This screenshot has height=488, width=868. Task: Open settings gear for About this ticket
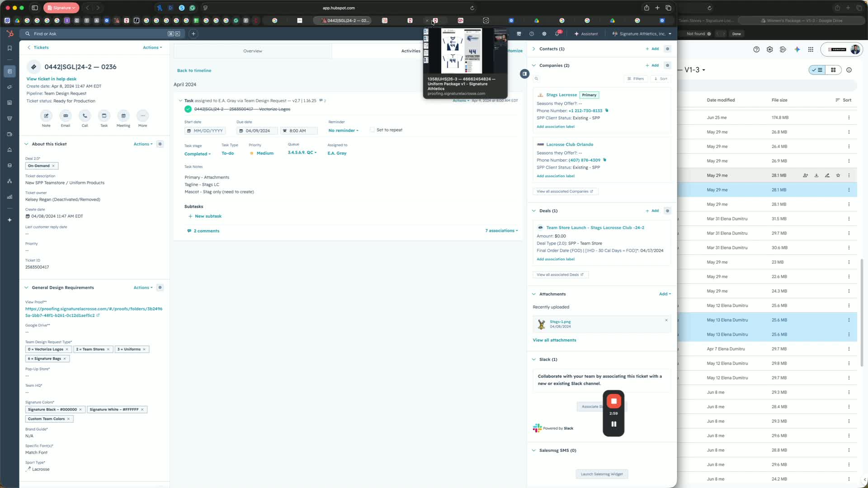[x=160, y=144]
